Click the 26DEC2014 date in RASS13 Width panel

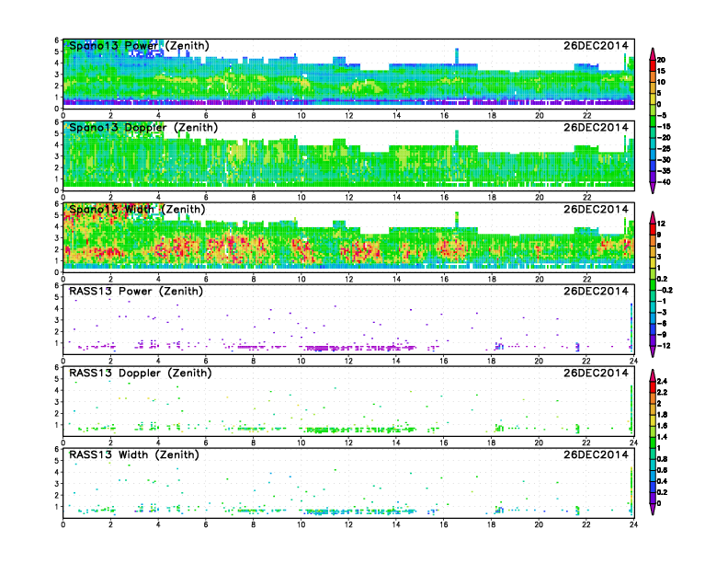(597, 454)
